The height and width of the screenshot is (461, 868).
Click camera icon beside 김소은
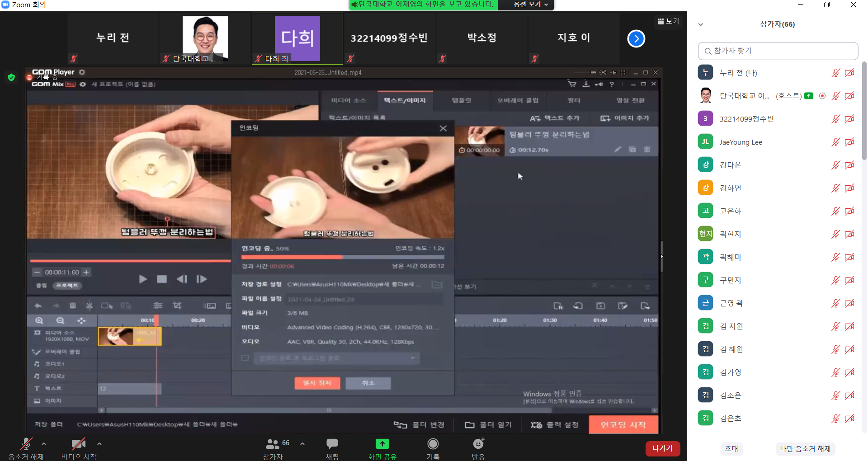[x=850, y=395]
